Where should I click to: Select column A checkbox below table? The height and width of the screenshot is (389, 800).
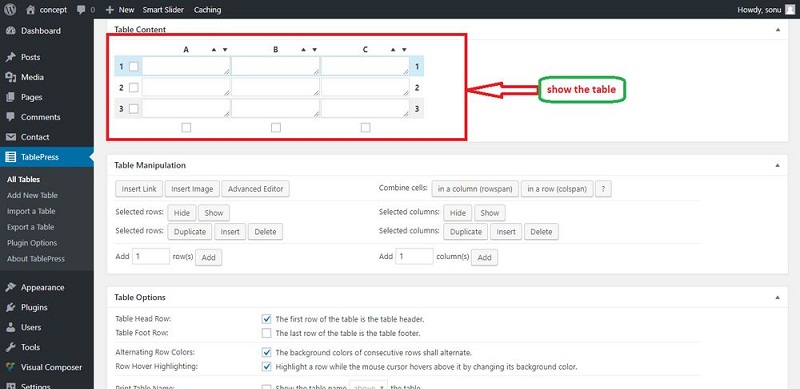click(186, 128)
